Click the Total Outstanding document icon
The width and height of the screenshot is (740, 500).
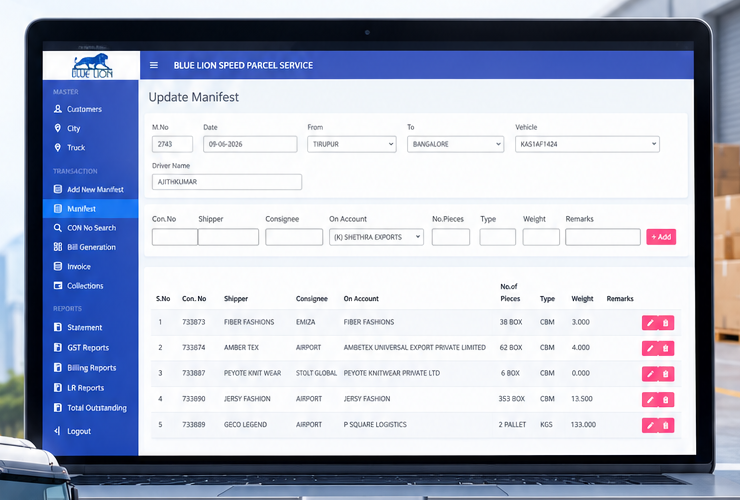58,408
